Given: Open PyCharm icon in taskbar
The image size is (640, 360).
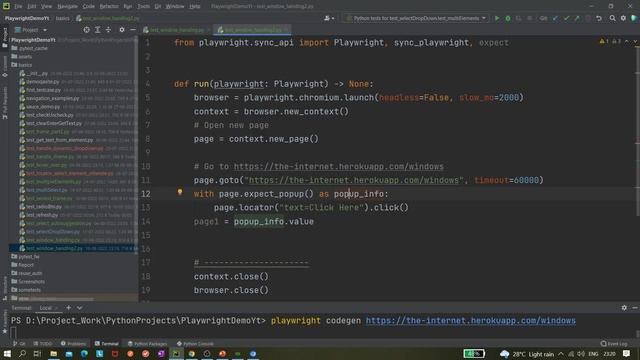Looking at the screenshot, I should (x=176, y=353).
